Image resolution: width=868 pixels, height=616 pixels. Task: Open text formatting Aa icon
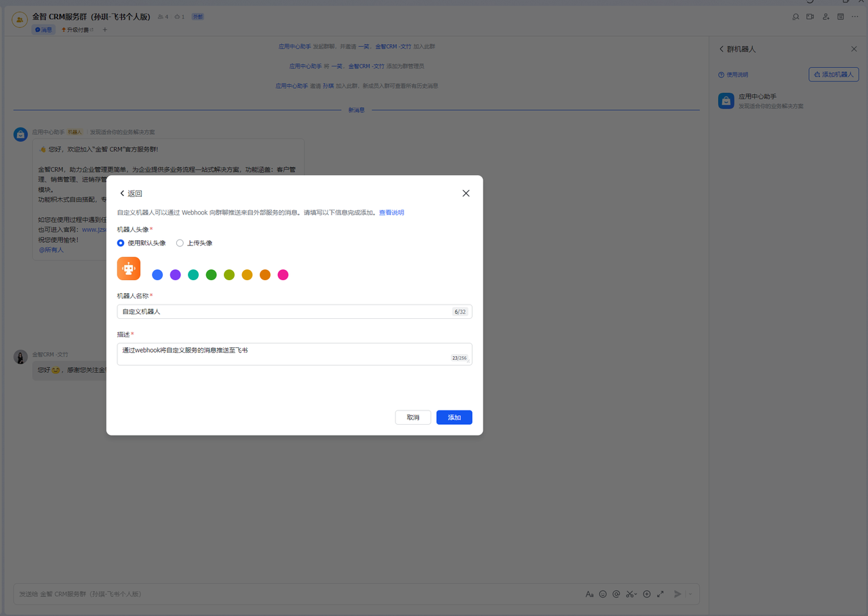pyautogui.click(x=589, y=594)
